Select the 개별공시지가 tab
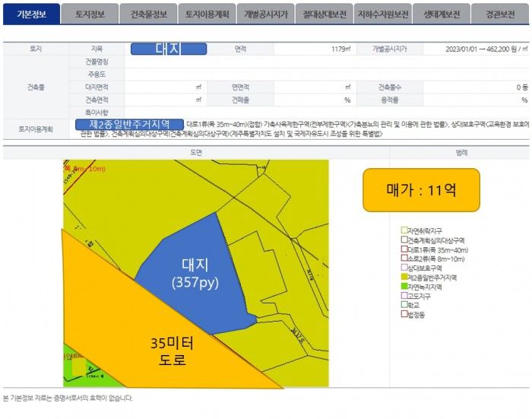Screen dimensions: 532x419 265,14
